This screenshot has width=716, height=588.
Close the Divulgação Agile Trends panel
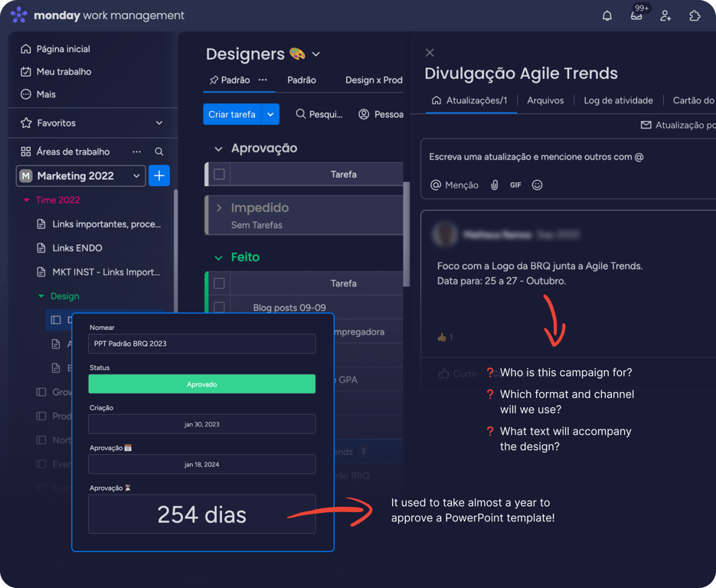[430, 53]
